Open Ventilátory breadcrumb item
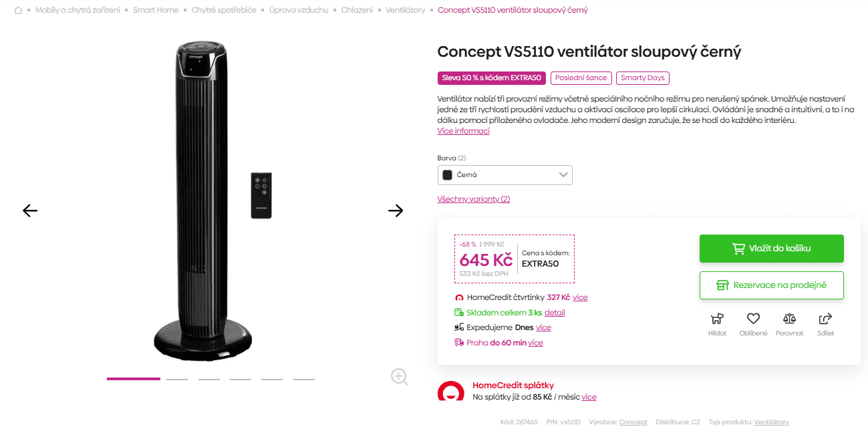 point(406,11)
